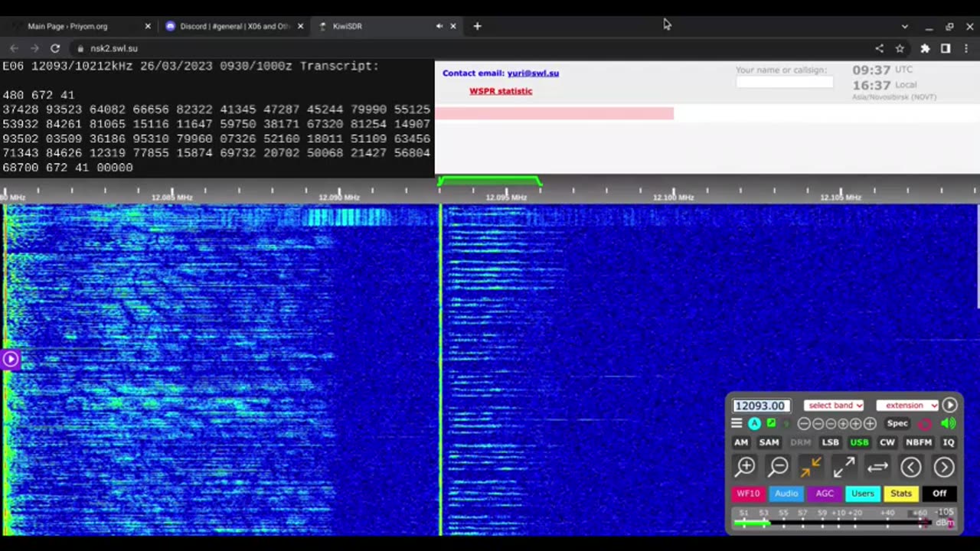980x551 pixels.
Task: Click the S-meter signal strength bar
Action: [835, 523]
